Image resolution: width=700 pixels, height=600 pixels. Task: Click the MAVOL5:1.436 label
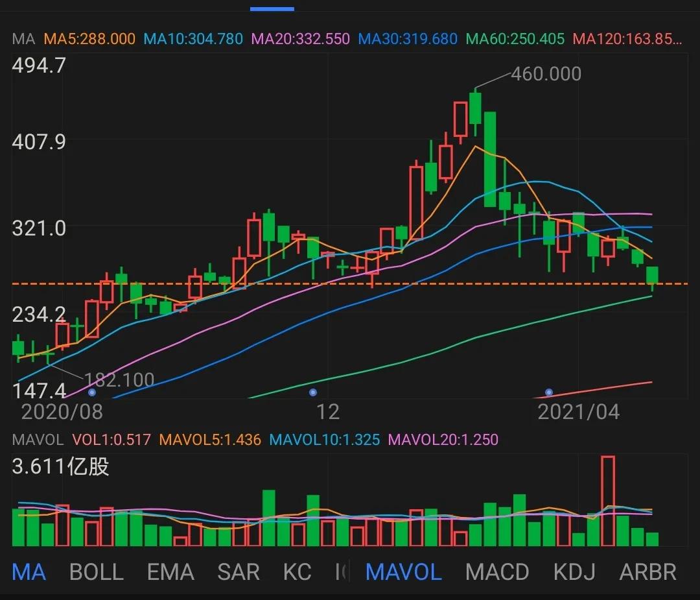click(210, 440)
